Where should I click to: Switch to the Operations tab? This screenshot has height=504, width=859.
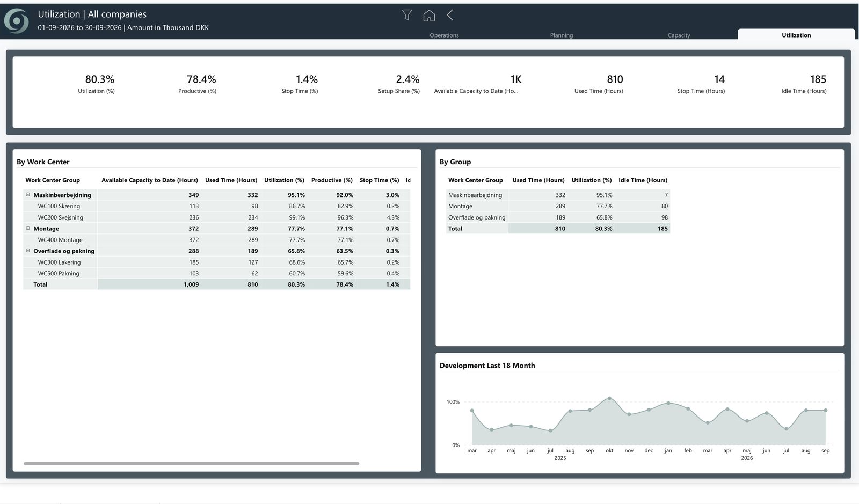click(444, 35)
